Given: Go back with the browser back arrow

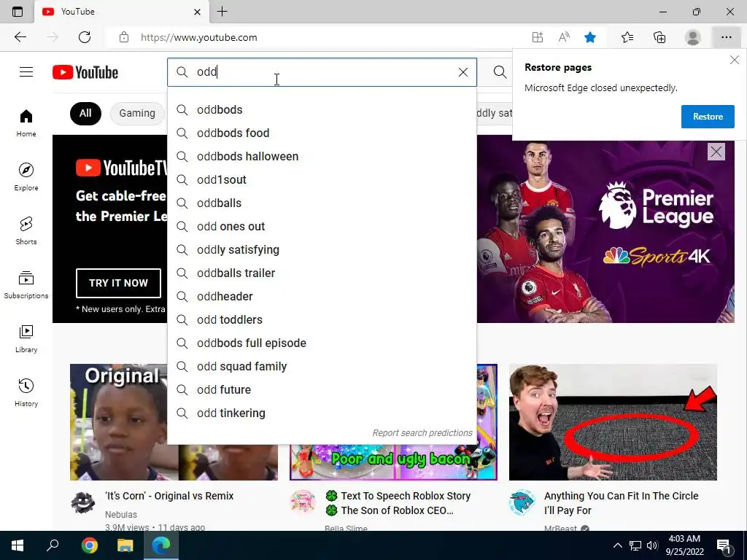Looking at the screenshot, I should coord(20,37).
